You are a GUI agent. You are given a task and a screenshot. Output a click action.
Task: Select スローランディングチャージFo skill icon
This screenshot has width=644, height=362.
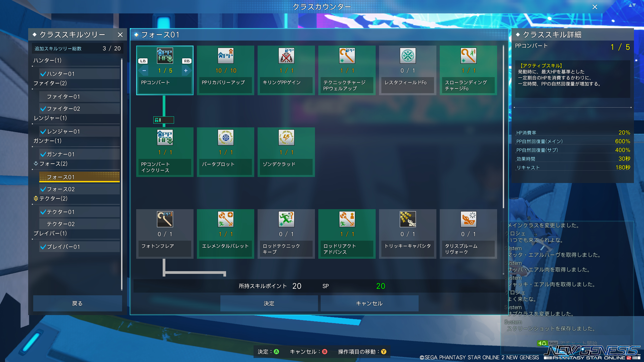(469, 56)
